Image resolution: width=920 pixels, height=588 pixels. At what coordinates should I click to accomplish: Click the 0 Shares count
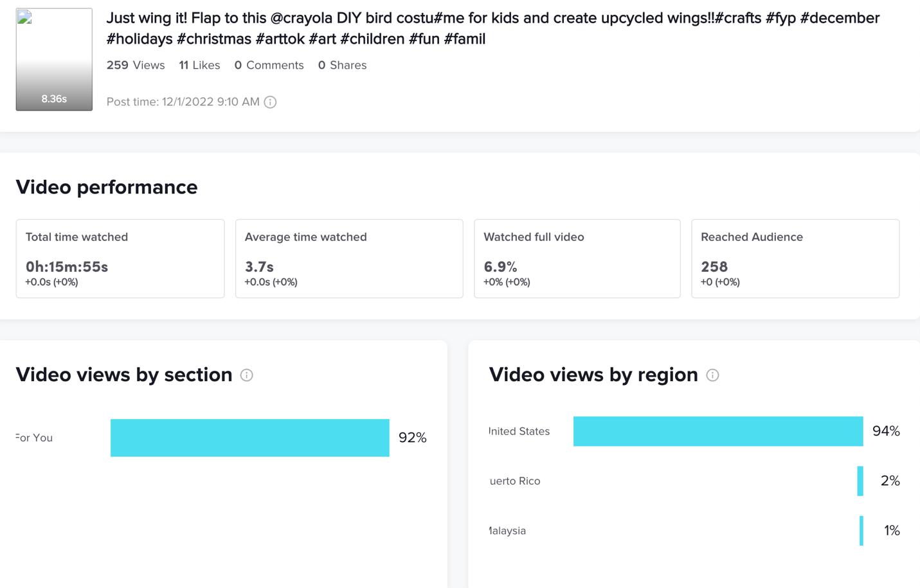[342, 66]
